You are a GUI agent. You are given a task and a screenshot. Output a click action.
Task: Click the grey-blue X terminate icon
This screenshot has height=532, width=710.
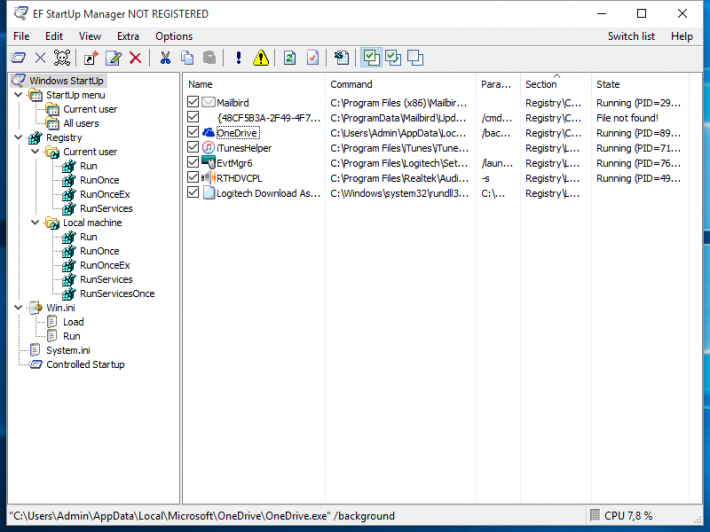click(x=40, y=58)
